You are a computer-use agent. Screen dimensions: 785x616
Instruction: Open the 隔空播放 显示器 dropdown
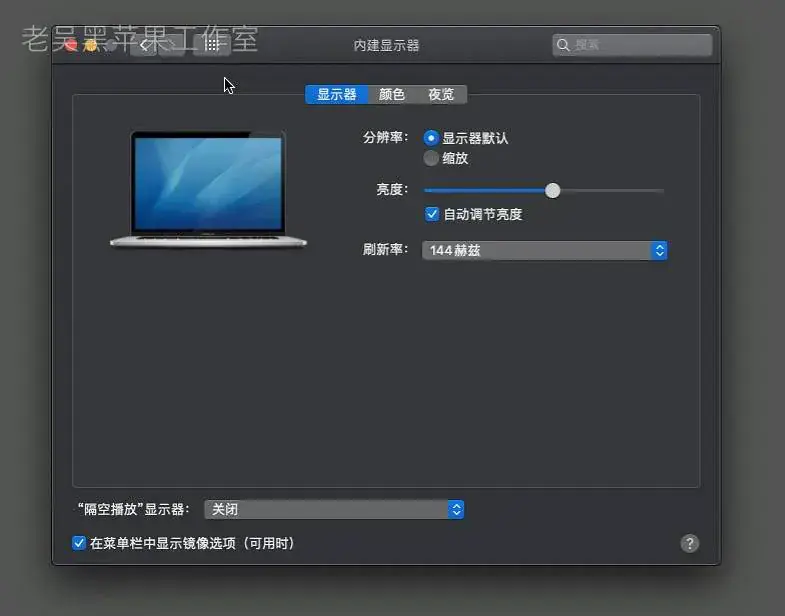[x=334, y=509]
